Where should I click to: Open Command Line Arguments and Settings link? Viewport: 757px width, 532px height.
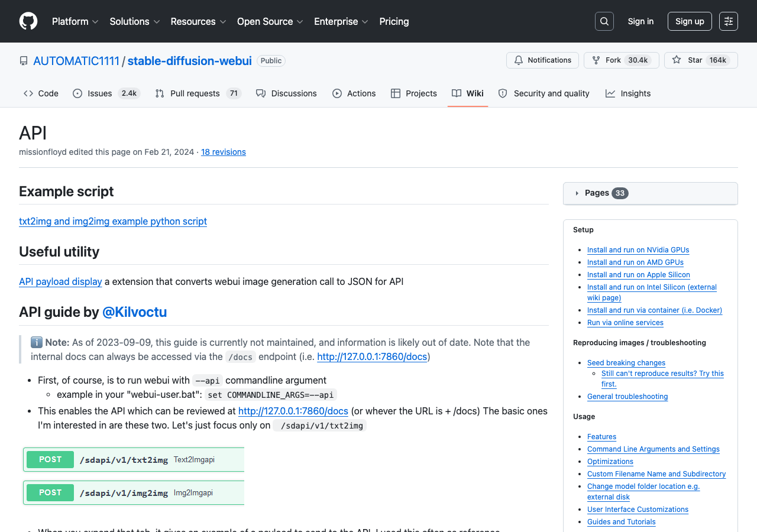(654, 449)
